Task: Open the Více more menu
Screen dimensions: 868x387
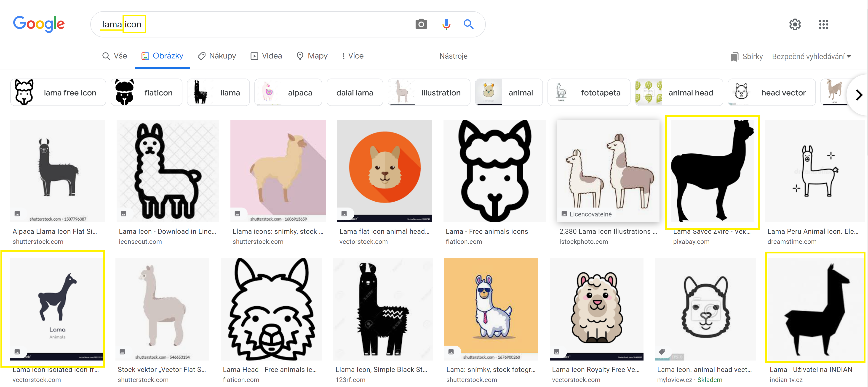Action: (x=353, y=56)
